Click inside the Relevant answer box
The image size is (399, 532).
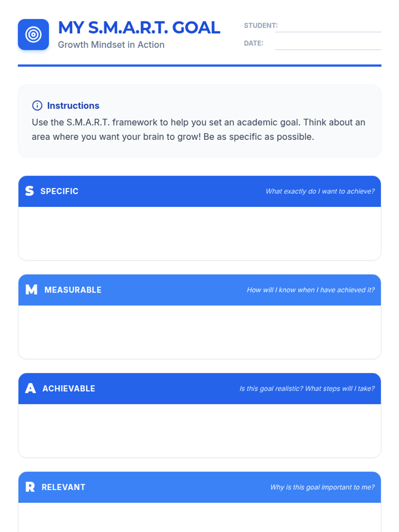199,517
